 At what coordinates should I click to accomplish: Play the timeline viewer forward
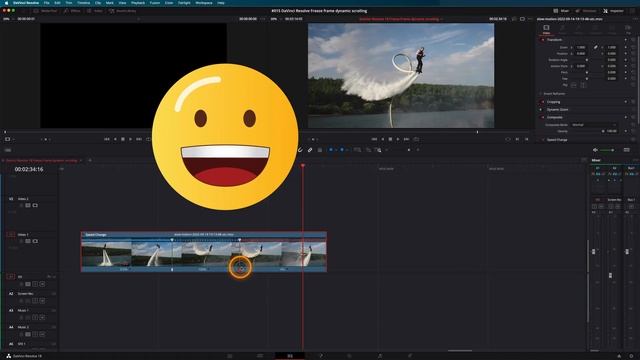point(398,139)
